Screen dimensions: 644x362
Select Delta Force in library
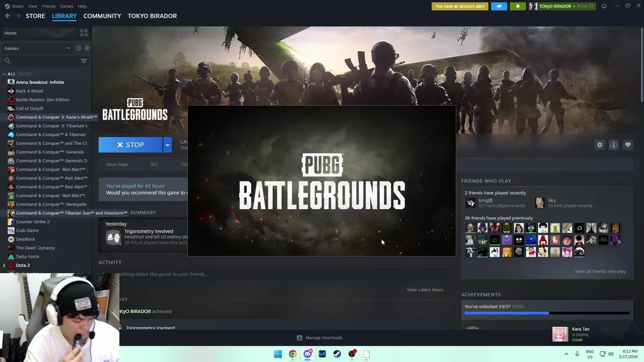pyautogui.click(x=27, y=256)
